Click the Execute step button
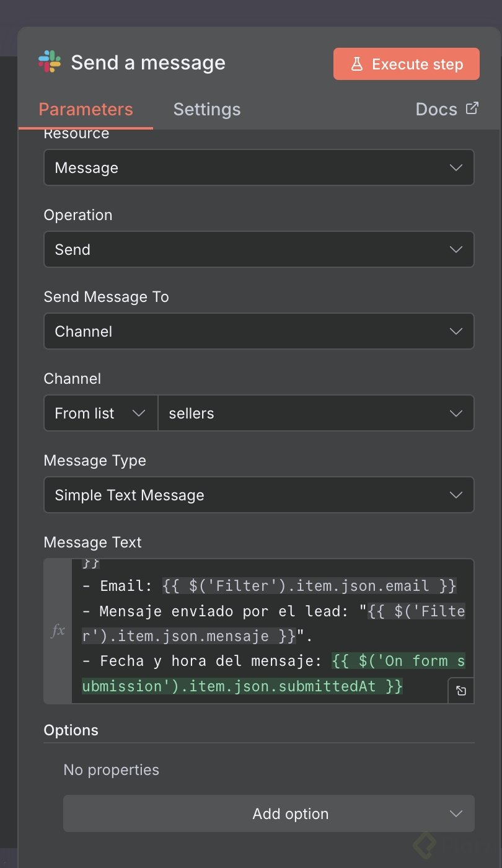Screen dimensions: 502x868 coord(407,64)
